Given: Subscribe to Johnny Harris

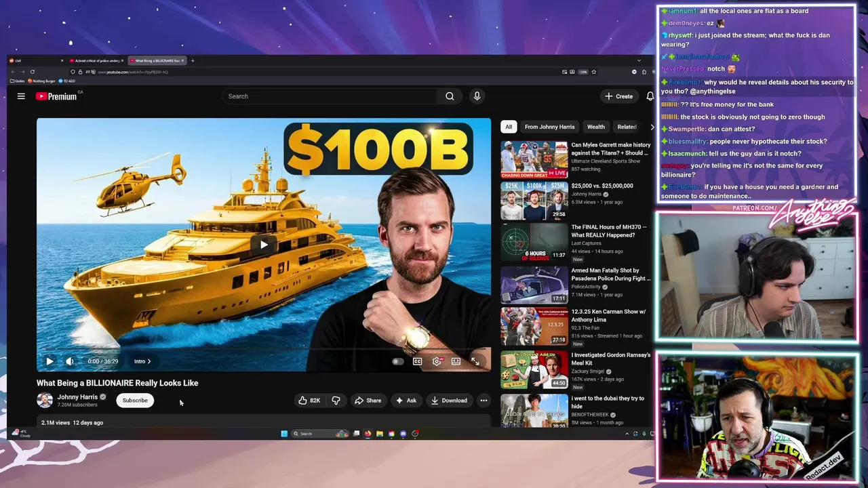Looking at the screenshot, I should tap(135, 401).
